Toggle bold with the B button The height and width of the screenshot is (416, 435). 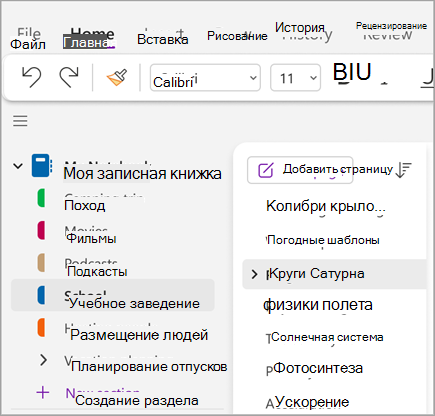340,72
